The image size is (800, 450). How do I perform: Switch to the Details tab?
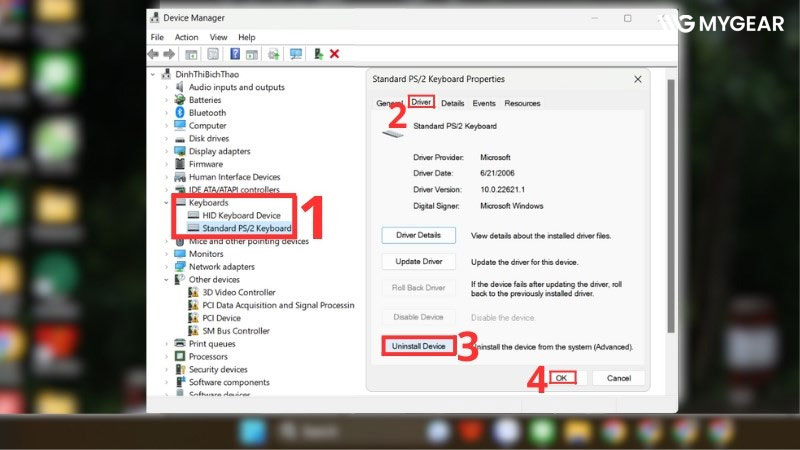453,103
